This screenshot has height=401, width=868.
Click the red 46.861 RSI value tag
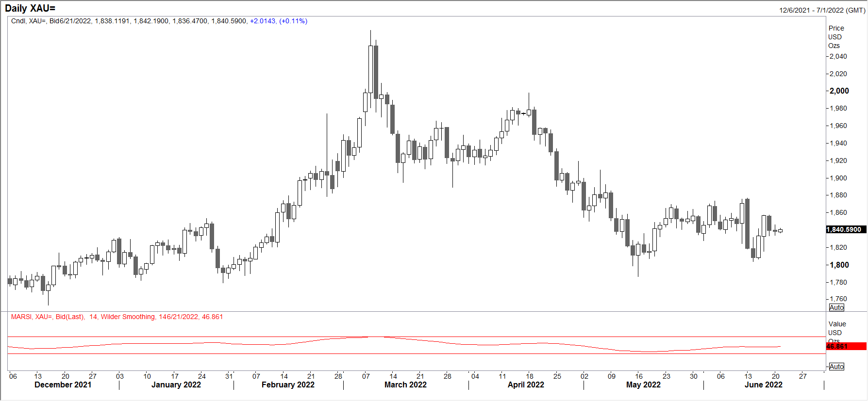[846, 346]
